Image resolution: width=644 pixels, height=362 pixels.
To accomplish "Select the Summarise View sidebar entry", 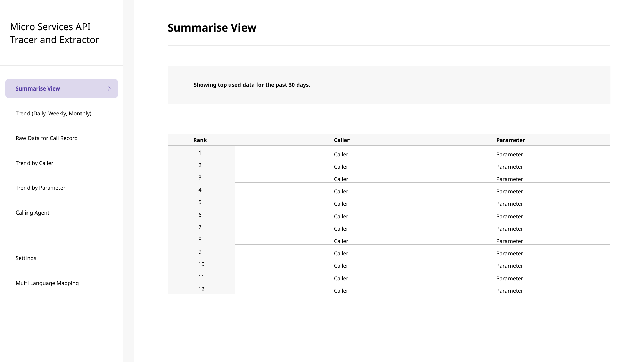I will pyautogui.click(x=38, y=88).
